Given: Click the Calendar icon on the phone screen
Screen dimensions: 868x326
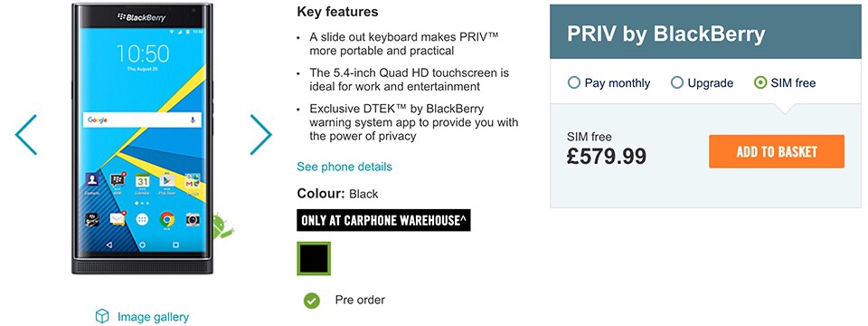Looking at the screenshot, I should click(142, 181).
